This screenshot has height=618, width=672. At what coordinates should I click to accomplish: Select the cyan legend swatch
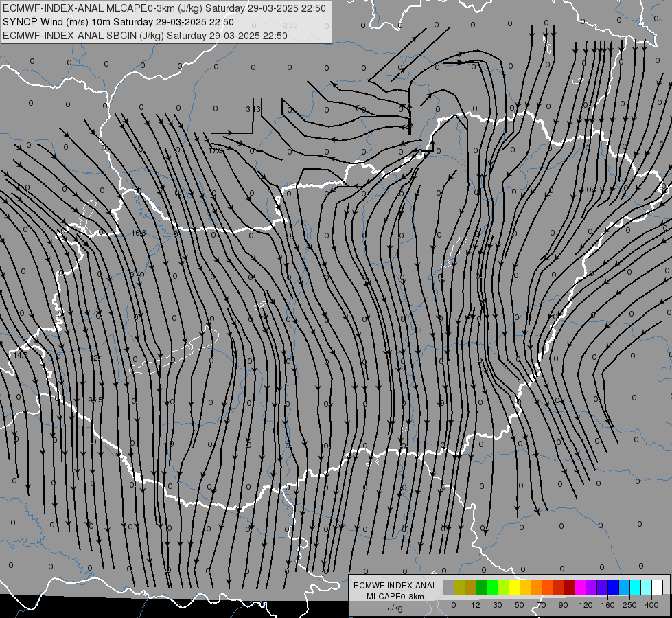click(636, 587)
